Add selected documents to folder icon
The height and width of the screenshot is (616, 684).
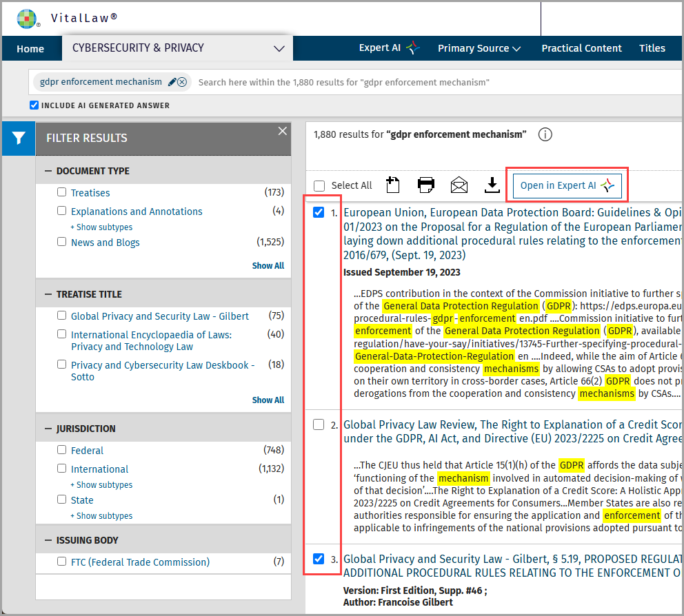click(x=392, y=185)
